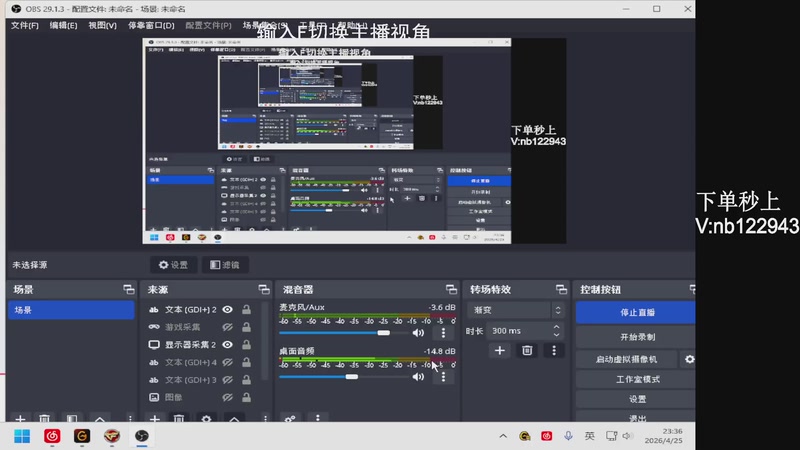Show the 文本 (GDI+) 4 source
800x450 pixels.
point(228,362)
